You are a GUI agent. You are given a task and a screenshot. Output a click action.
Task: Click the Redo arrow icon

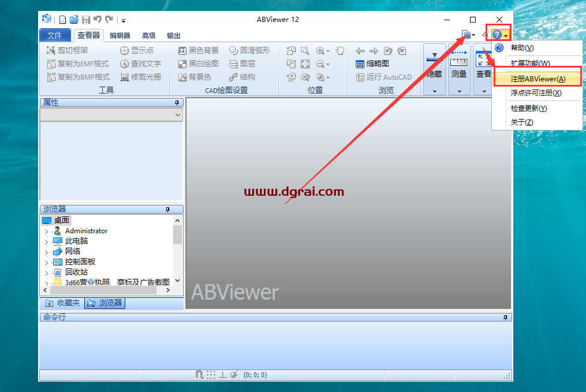(x=109, y=20)
